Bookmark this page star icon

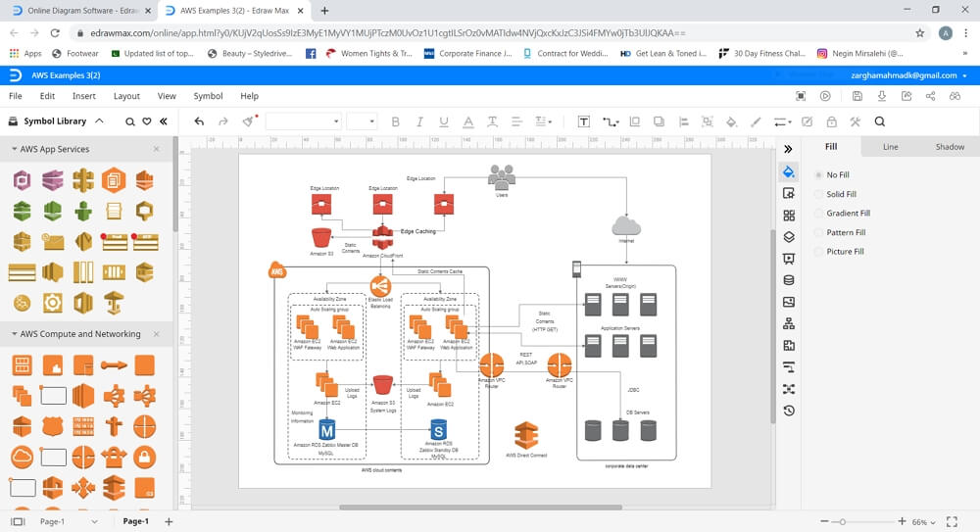919,33
